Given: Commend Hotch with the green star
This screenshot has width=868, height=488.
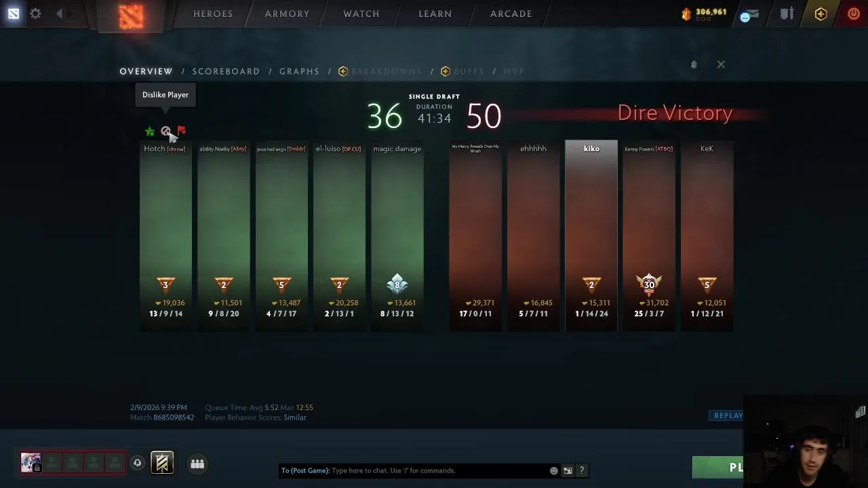Looking at the screenshot, I should (x=150, y=131).
